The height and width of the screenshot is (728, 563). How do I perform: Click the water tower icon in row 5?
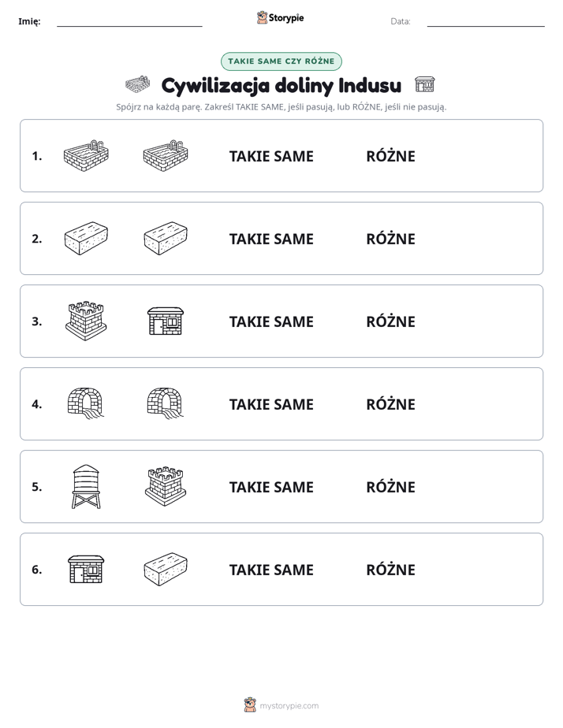click(86, 486)
